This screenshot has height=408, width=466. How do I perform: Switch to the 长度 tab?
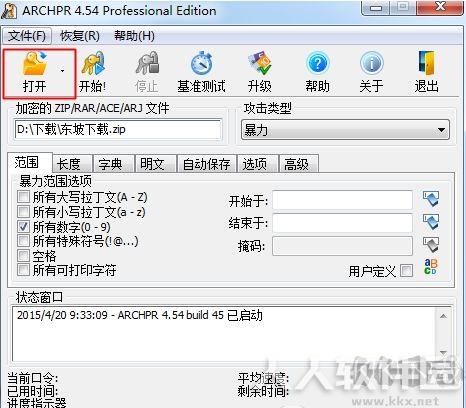[72, 164]
